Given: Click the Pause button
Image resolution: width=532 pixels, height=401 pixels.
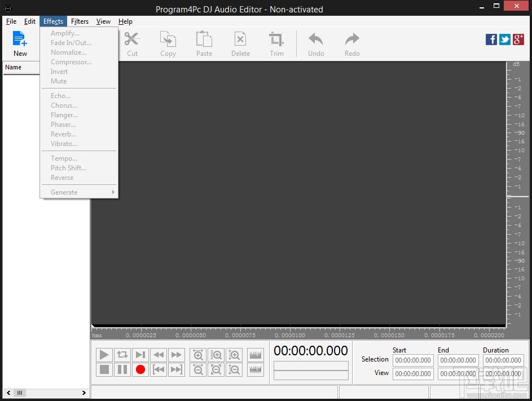Looking at the screenshot, I should pyautogui.click(x=122, y=369).
